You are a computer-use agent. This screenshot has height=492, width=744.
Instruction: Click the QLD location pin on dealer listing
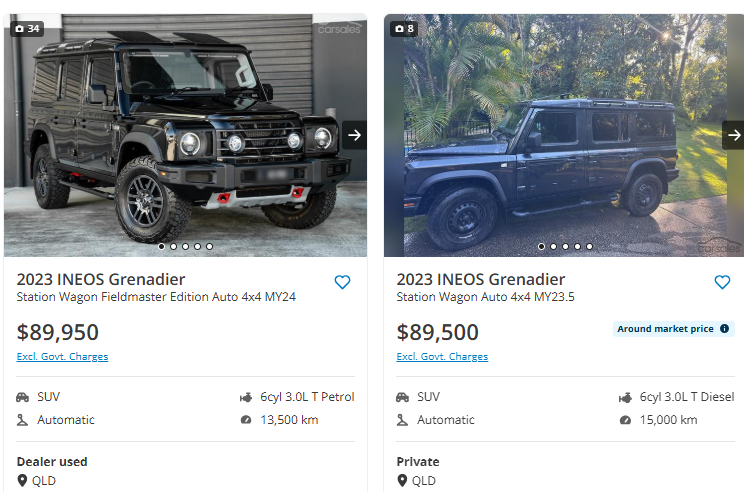[23, 481]
